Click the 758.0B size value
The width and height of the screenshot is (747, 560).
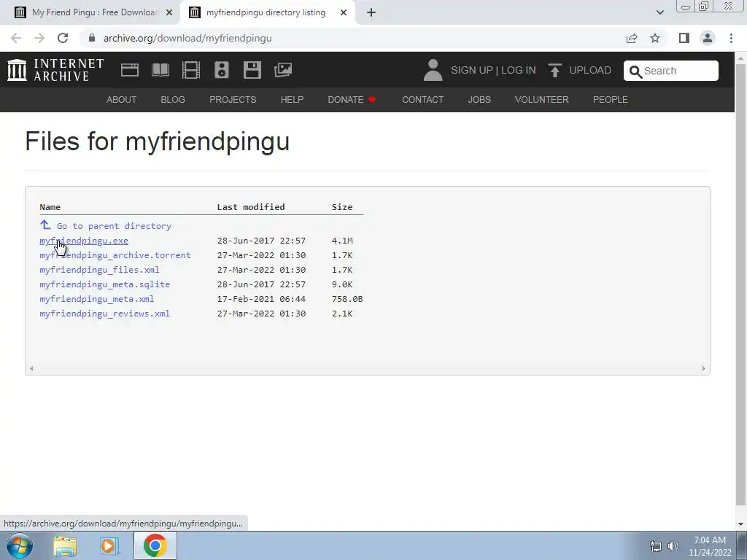pyautogui.click(x=347, y=299)
